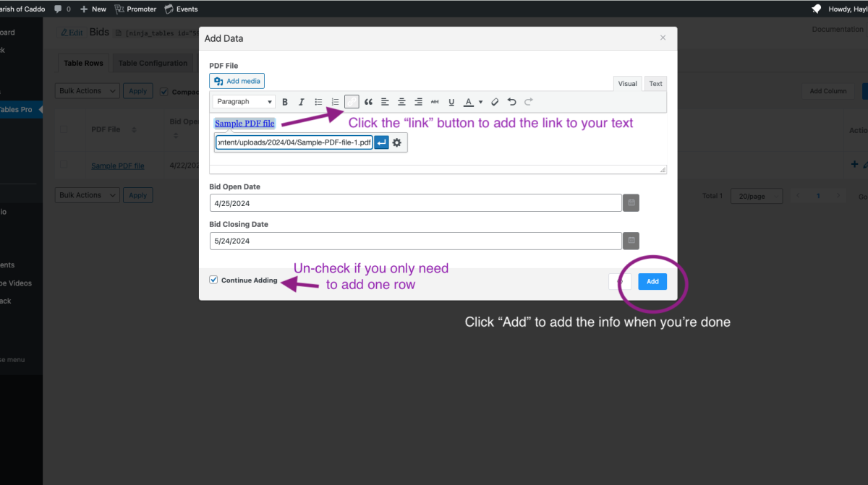Insert a blockquote

tap(368, 102)
